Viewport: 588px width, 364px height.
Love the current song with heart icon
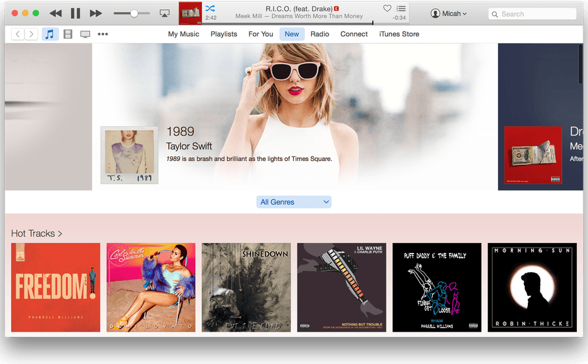coord(387,8)
